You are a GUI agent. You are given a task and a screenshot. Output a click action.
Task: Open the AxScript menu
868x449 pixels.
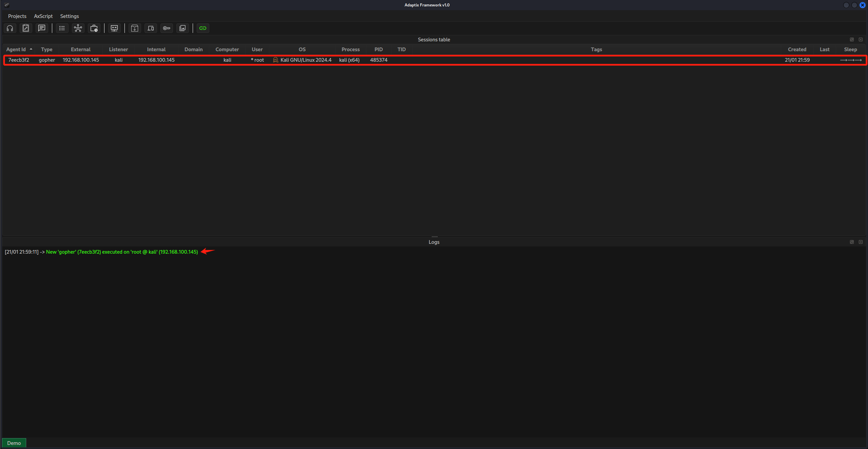tap(43, 16)
